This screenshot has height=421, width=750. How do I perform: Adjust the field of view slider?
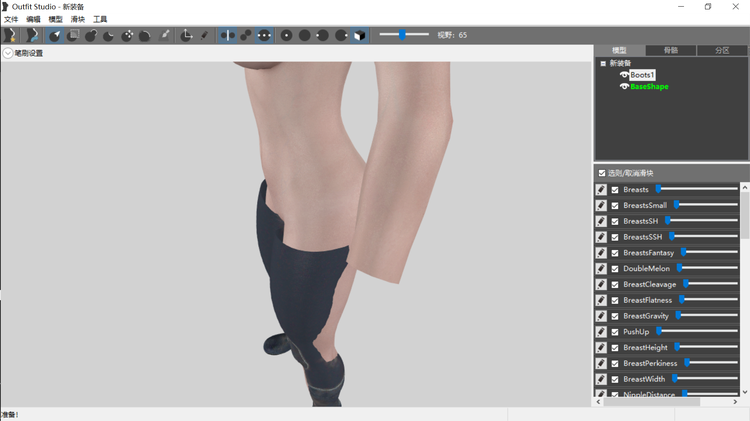[x=402, y=34]
